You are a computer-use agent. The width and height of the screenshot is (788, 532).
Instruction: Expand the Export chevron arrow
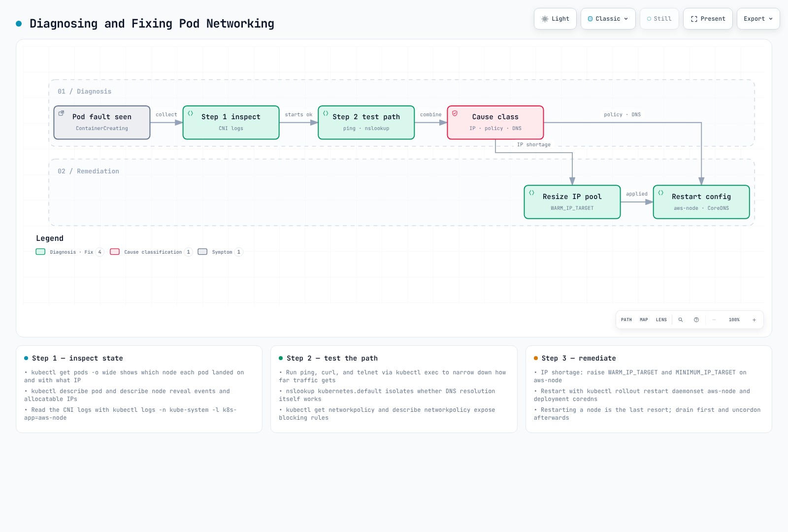point(771,19)
